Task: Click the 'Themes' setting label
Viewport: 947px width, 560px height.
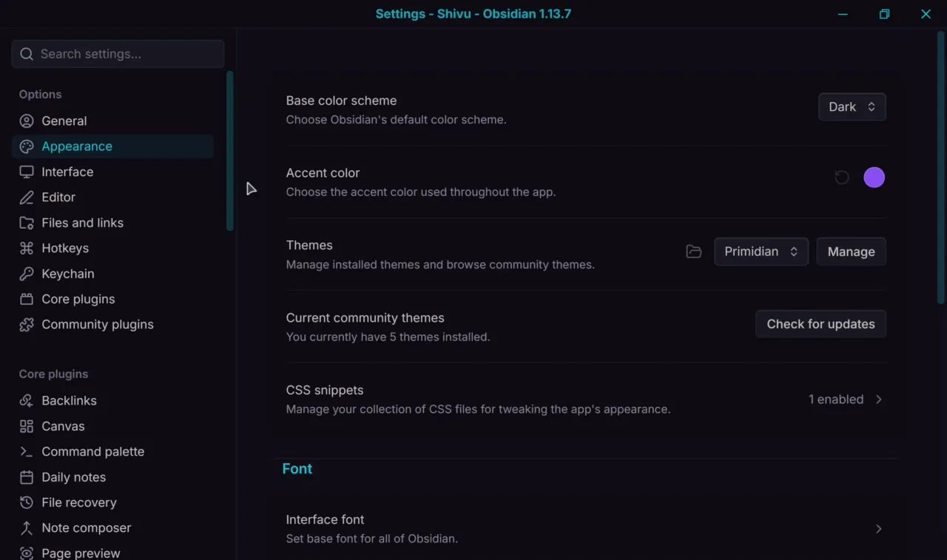Action: pos(309,246)
